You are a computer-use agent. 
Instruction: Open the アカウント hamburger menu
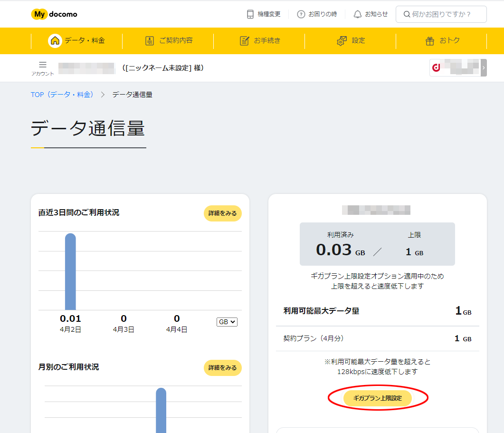[x=43, y=68]
